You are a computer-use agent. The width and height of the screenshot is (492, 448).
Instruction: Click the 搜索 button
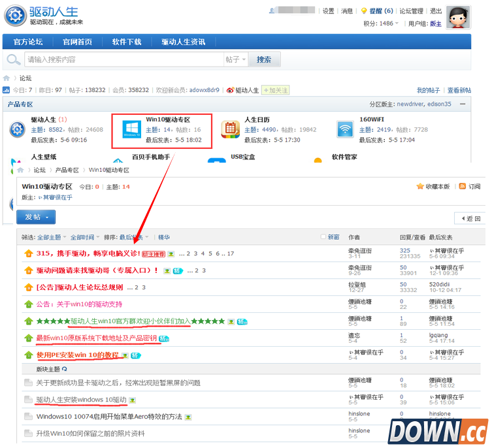pyautogui.click(x=264, y=59)
